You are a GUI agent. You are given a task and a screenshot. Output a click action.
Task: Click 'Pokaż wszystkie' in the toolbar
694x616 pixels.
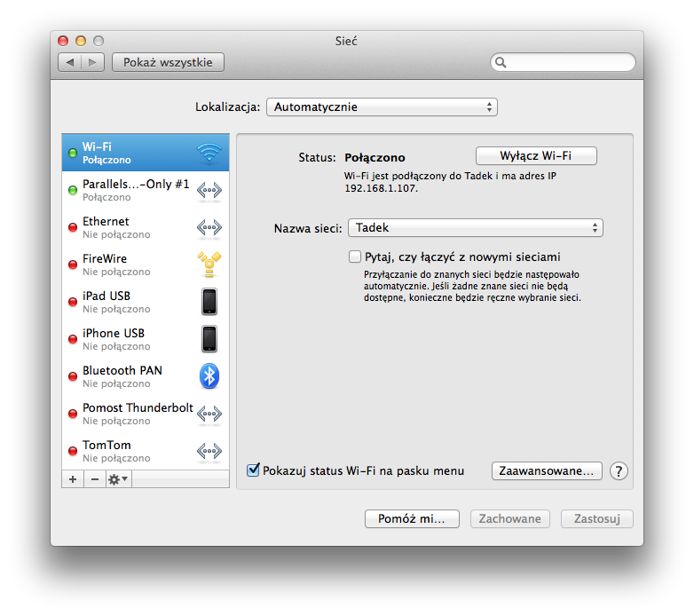click(x=168, y=62)
